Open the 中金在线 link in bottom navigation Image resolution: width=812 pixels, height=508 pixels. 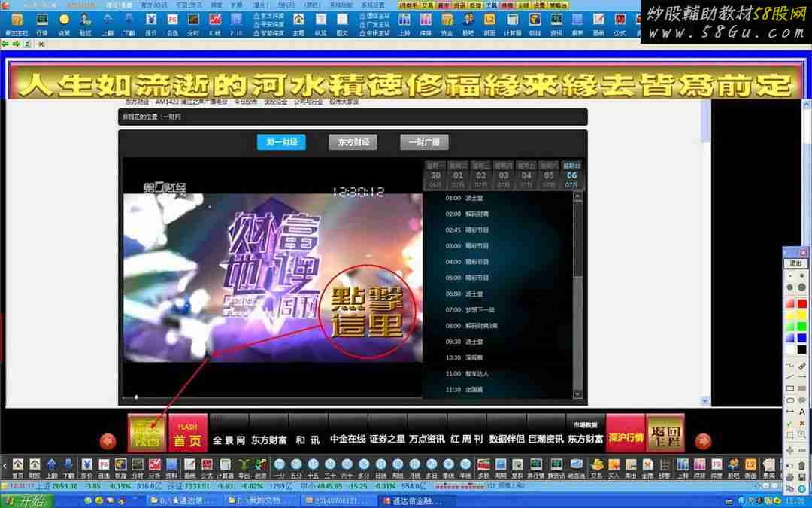click(x=347, y=439)
